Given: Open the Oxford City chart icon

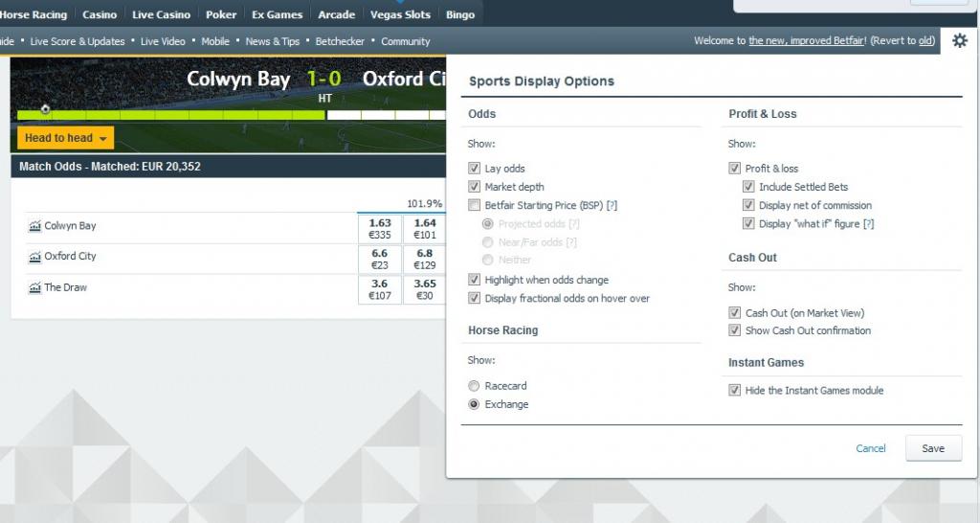Looking at the screenshot, I should 35,257.
